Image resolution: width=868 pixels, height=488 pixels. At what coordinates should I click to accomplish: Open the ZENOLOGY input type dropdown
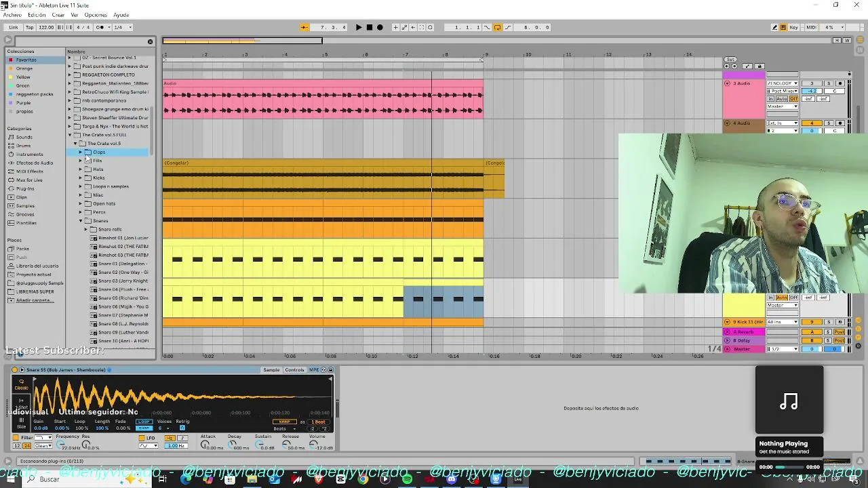click(x=783, y=83)
